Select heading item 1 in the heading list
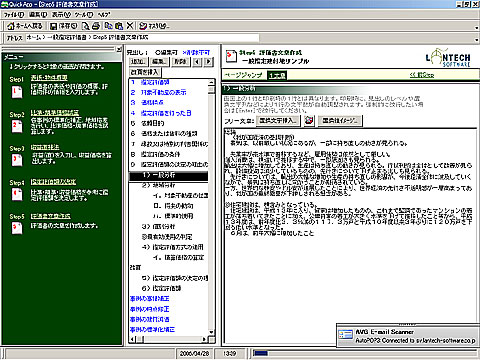480x360 pixels. 169,82
